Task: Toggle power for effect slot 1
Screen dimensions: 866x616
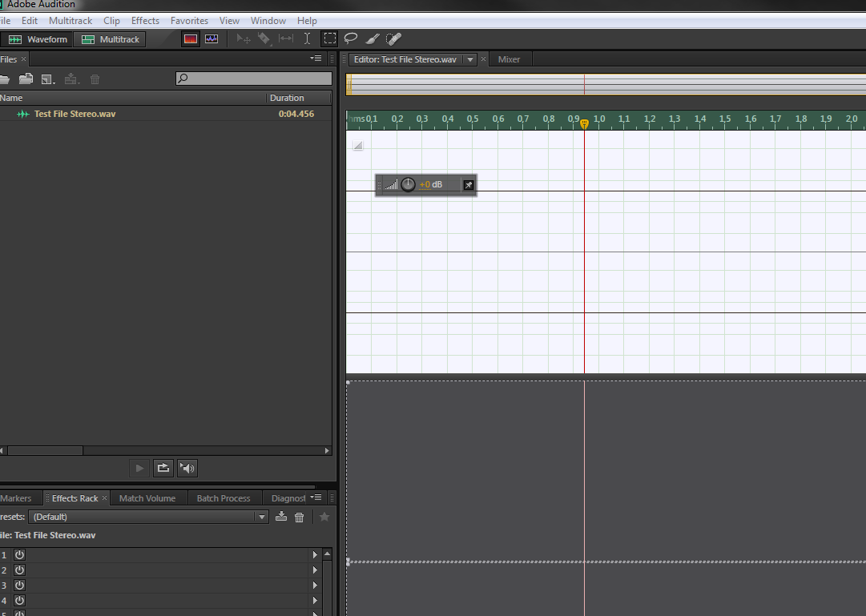Action: coord(19,554)
